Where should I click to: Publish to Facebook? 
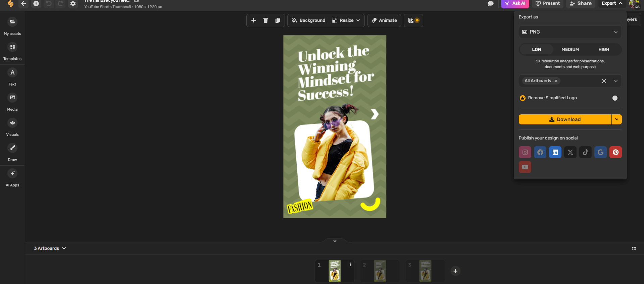540,152
